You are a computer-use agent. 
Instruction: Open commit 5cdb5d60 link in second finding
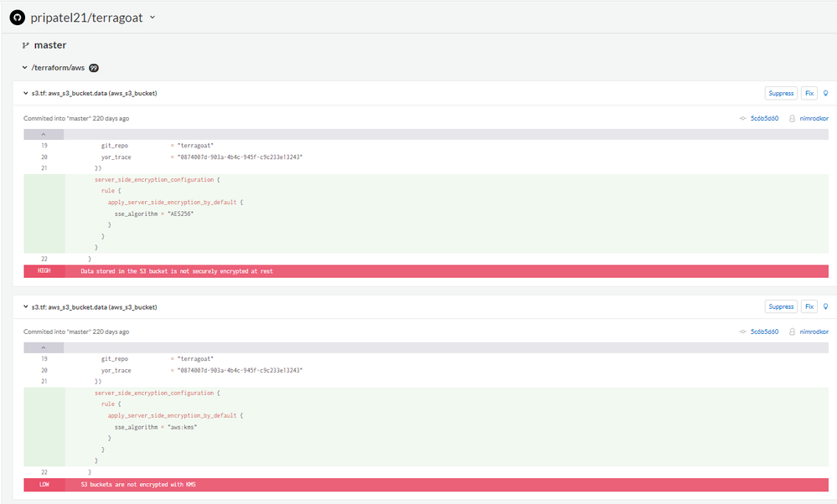click(x=763, y=332)
